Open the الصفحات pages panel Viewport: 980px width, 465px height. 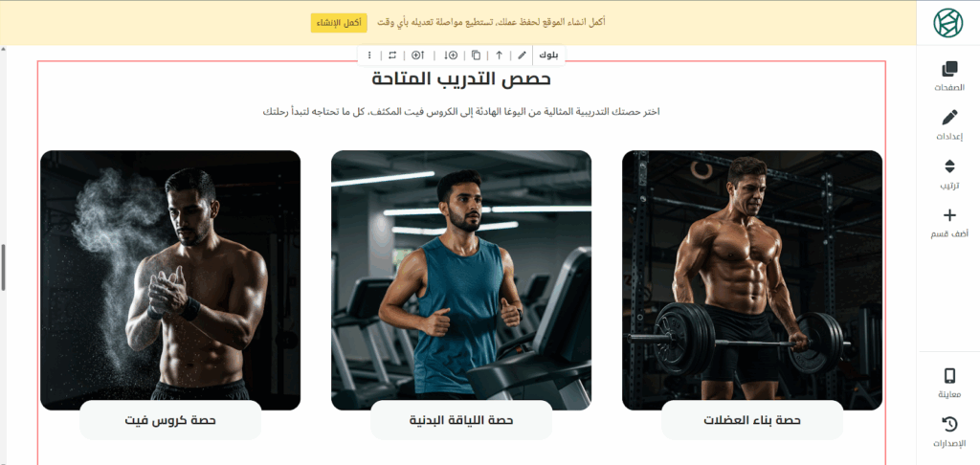pyautogui.click(x=948, y=77)
